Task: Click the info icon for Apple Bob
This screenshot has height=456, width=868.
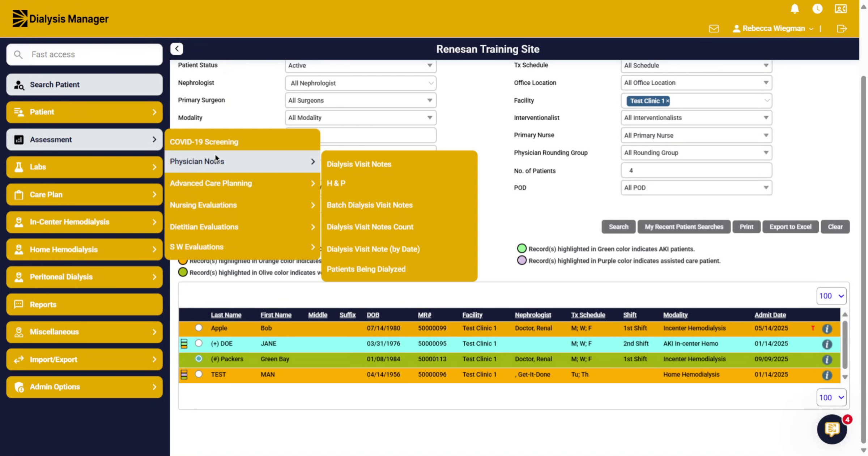Action: click(827, 329)
